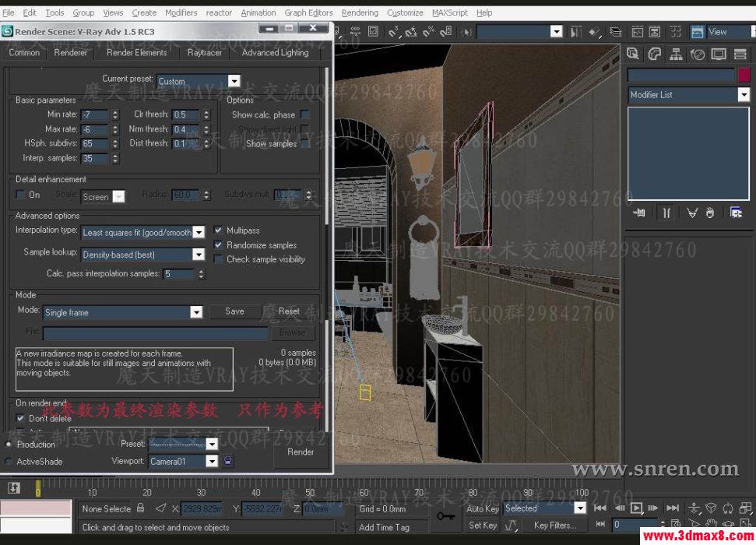This screenshot has width=756, height=545.
Task: Activate the Arc Rotate navigation icon
Action: pos(728,523)
